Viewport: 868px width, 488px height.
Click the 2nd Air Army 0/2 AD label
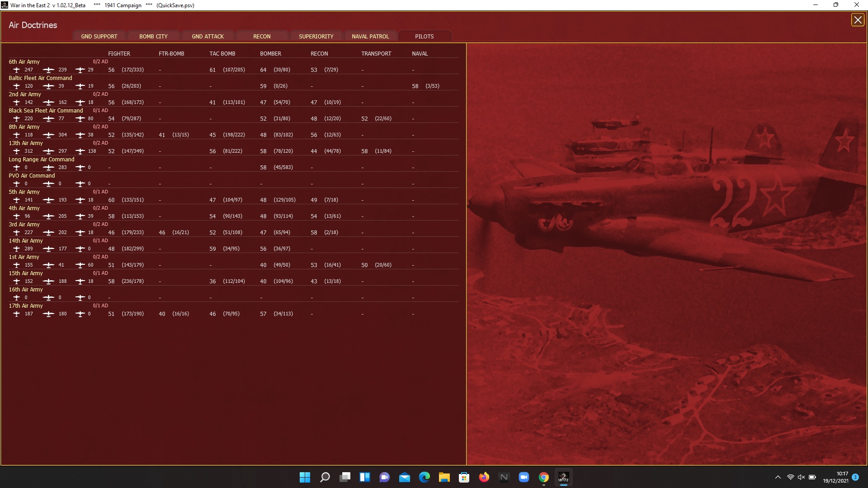100,94
